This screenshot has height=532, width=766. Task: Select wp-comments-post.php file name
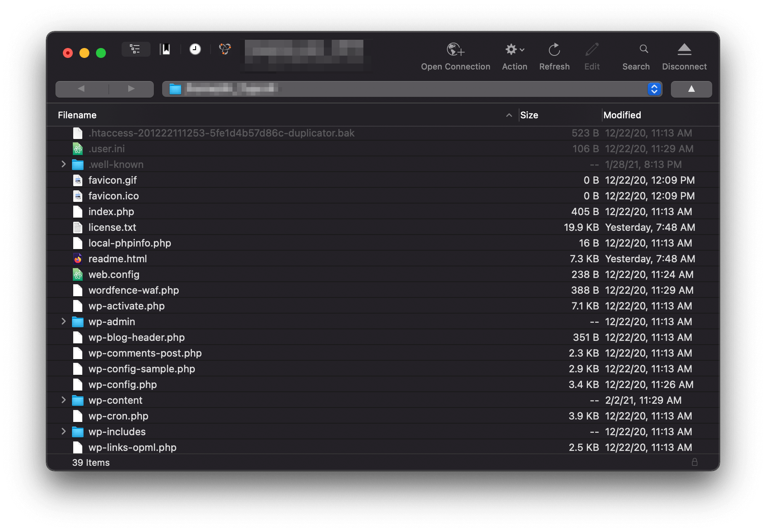pyautogui.click(x=145, y=353)
